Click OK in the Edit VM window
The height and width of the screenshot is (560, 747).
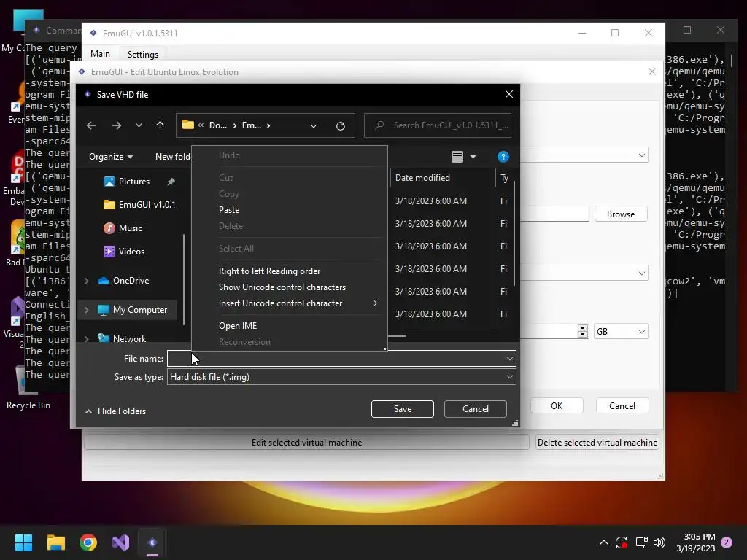tap(557, 405)
